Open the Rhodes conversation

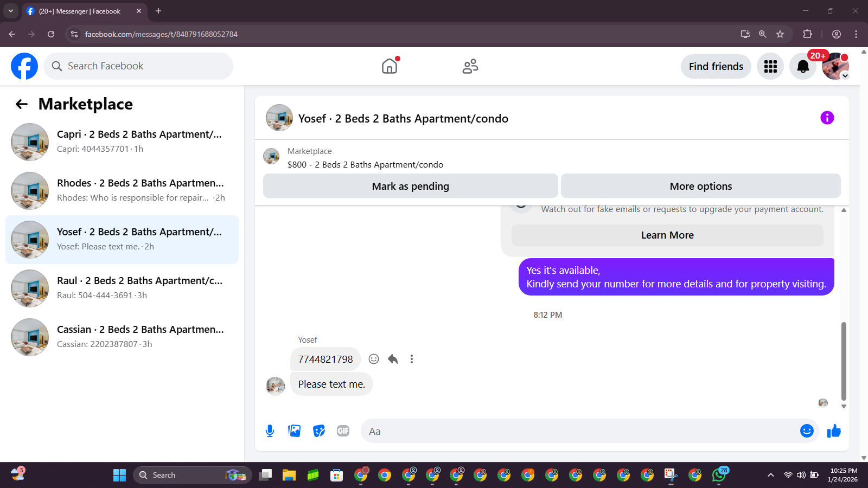click(x=122, y=191)
